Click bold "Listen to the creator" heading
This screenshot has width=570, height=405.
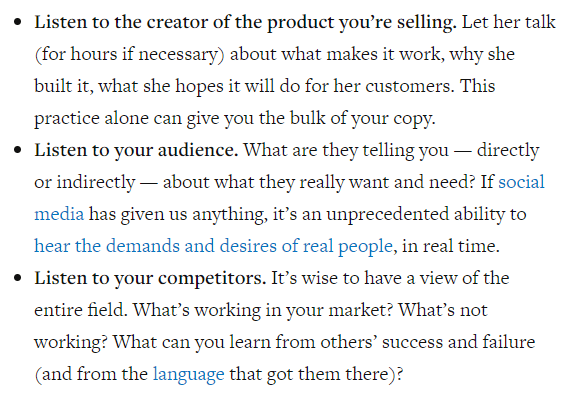tap(123, 23)
